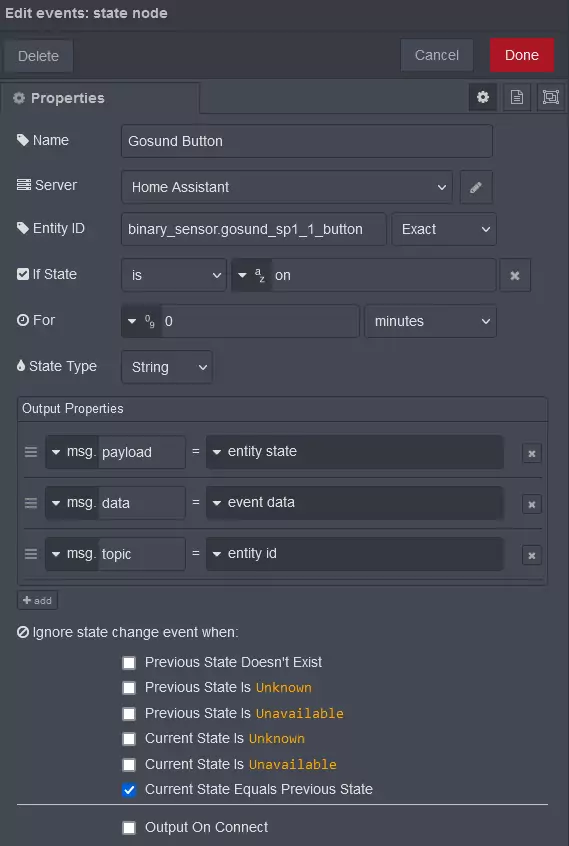Change the minutes time unit dropdown
This screenshot has height=846, width=569.
click(430, 321)
